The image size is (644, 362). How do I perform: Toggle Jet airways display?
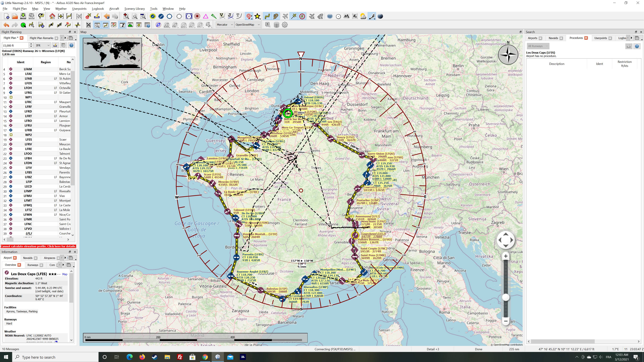pyautogui.click(x=230, y=16)
